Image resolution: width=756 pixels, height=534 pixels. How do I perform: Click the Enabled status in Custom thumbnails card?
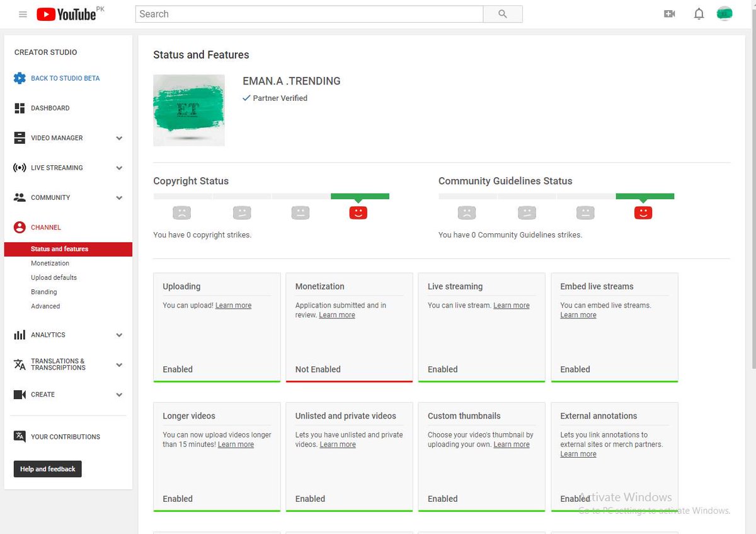(x=443, y=499)
